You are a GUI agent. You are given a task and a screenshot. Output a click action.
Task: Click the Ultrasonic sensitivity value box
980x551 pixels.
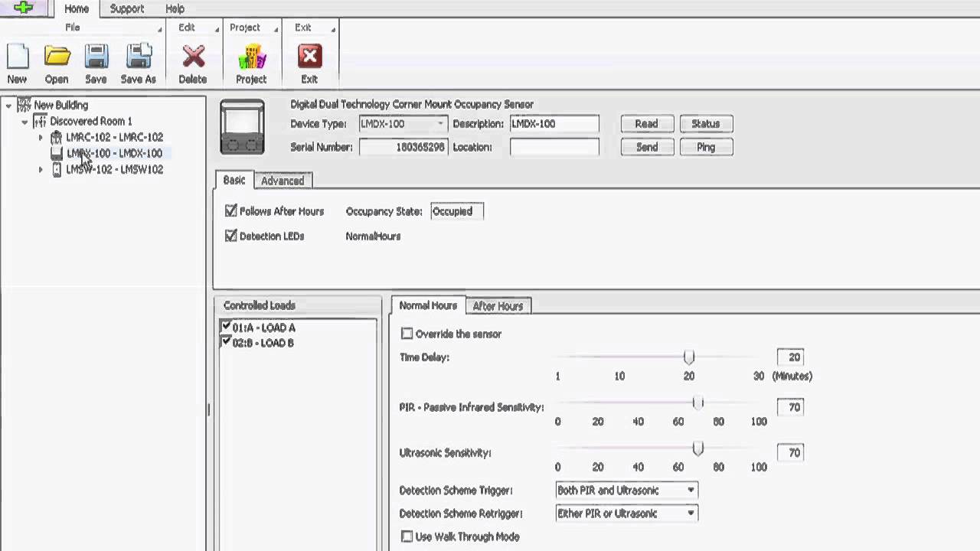pos(790,452)
